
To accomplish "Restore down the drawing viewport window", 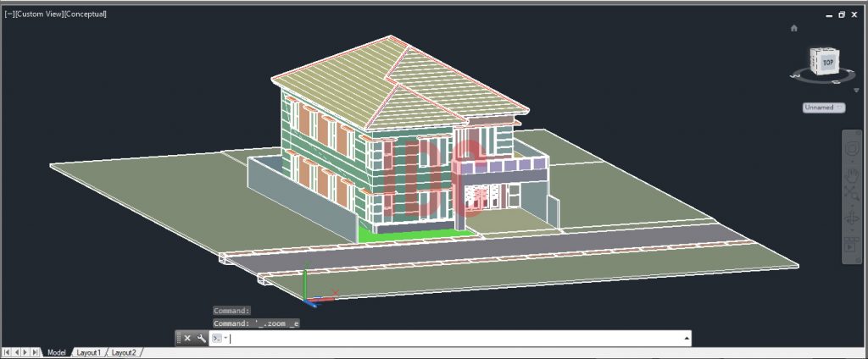I will coord(842,15).
